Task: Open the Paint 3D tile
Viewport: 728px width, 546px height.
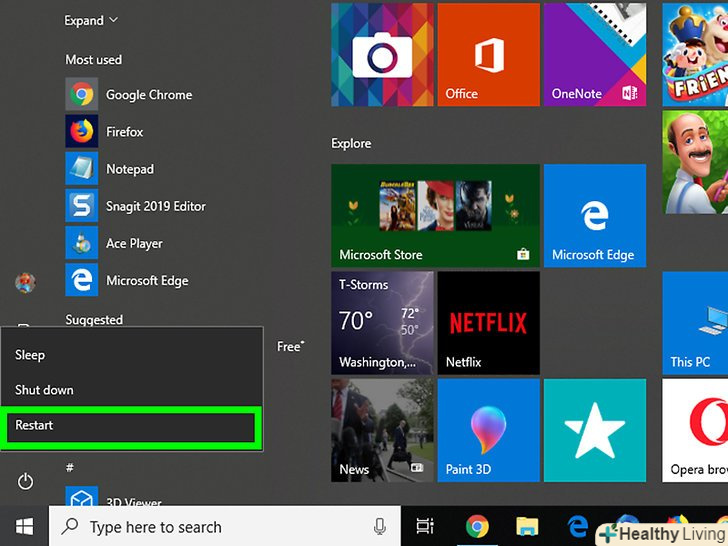Action: [488, 430]
